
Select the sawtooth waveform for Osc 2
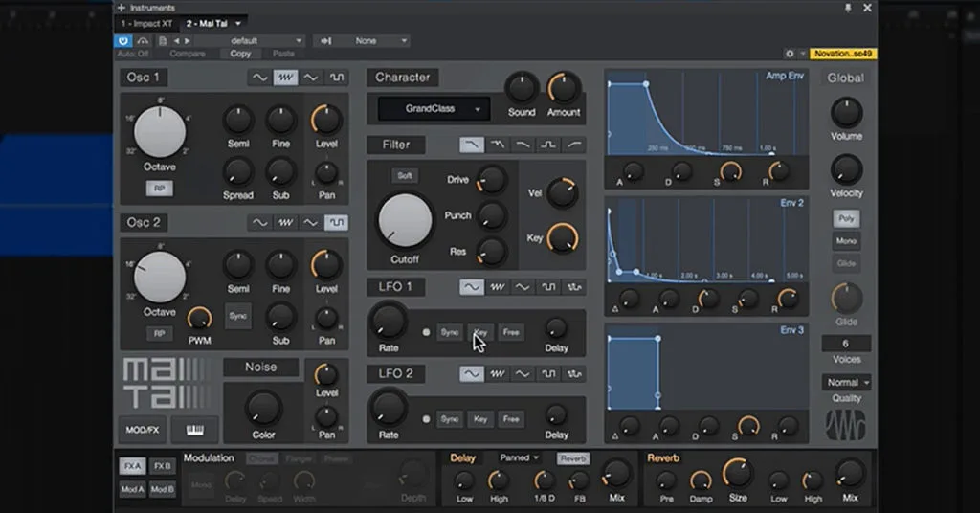click(285, 222)
